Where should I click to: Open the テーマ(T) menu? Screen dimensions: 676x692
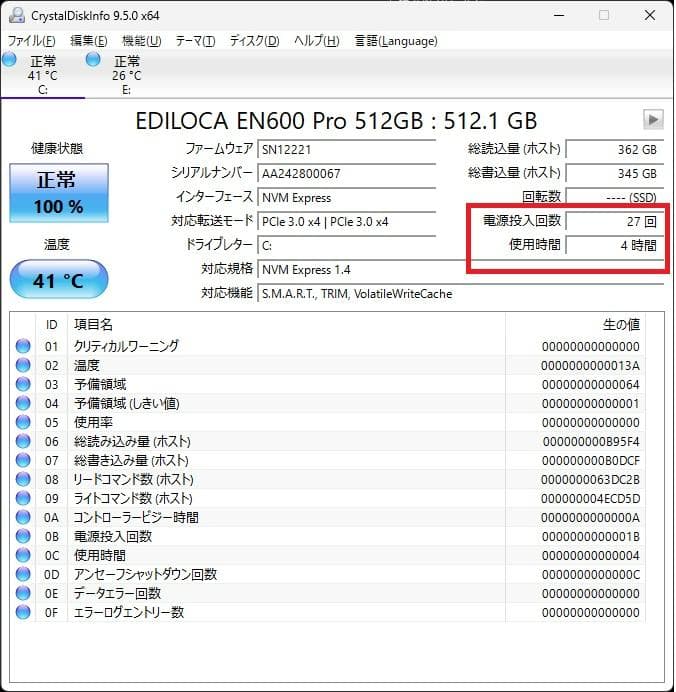tap(195, 41)
